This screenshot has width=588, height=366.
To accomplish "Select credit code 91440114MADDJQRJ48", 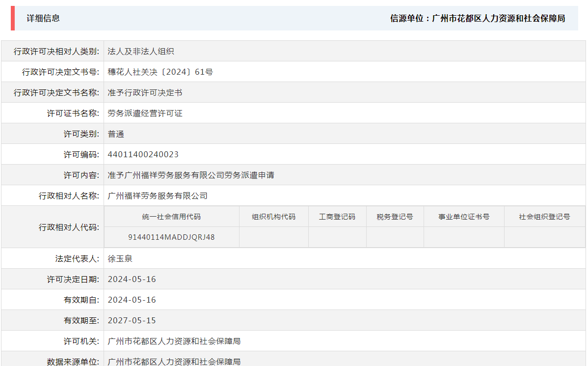I will coord(171,237).
